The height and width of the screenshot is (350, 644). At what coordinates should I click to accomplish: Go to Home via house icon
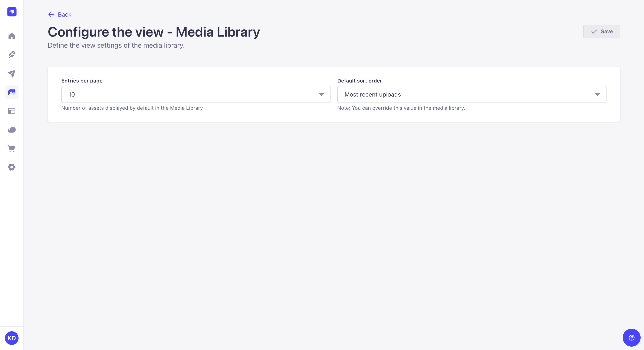tap(12, 36)
